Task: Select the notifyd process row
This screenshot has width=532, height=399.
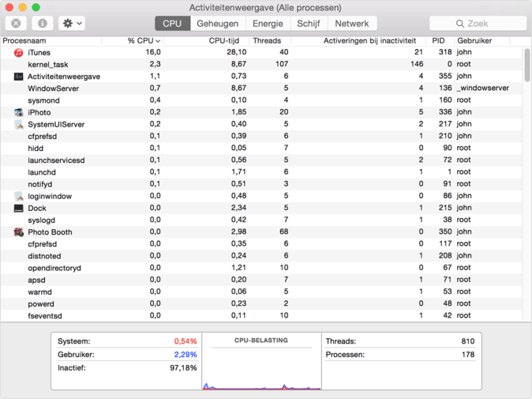Action: pyautogui.click(x=261, y=184)
